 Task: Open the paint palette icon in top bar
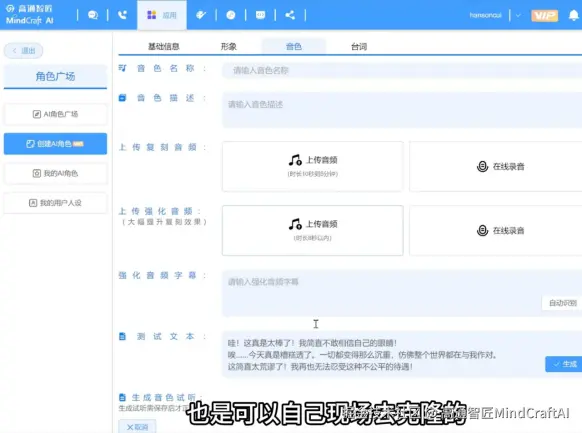coord(201,15)
